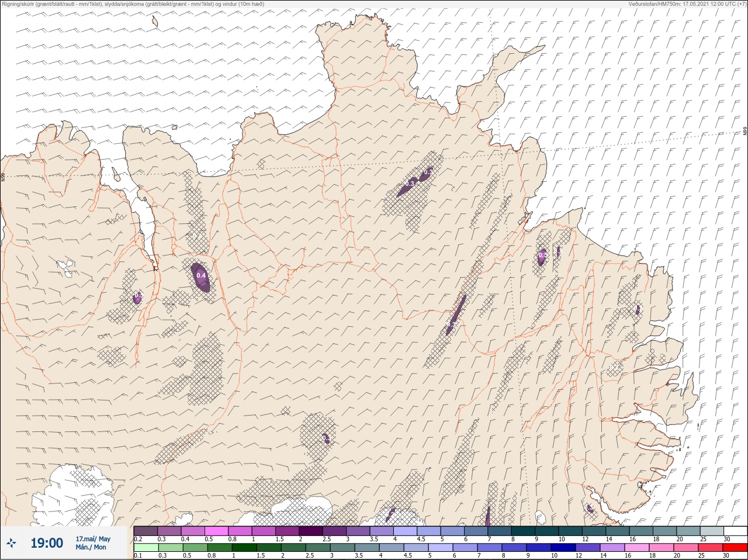748x560 pixels.
Task: Click the left N99 map-edge label
Action: pyautogui.click(x=3, y=176)
